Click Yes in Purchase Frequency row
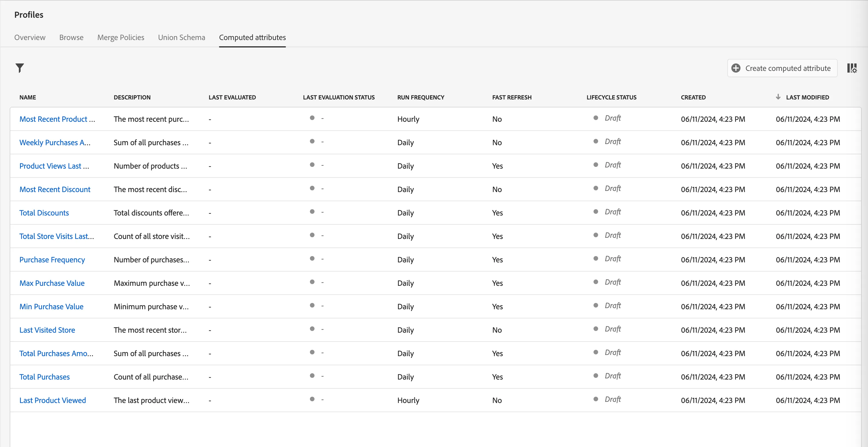 pyautogui.click(x=497, y=260)
